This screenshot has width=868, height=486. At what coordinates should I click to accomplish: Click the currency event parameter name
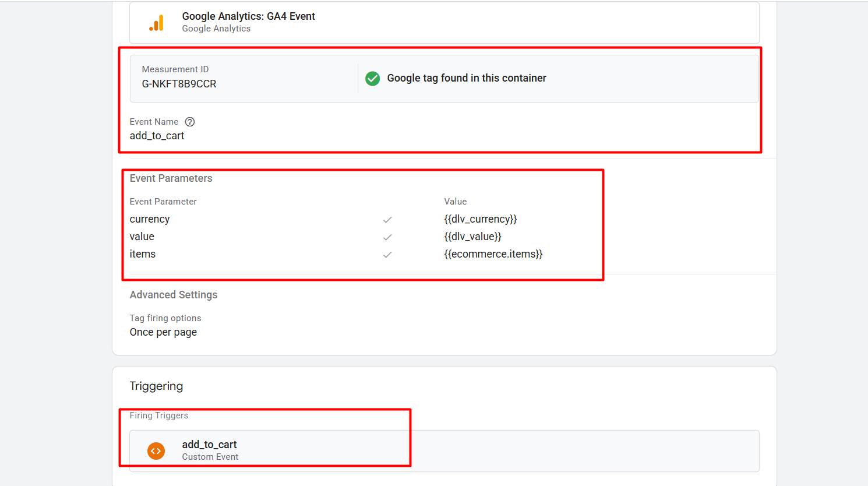[x=150, y=219]
